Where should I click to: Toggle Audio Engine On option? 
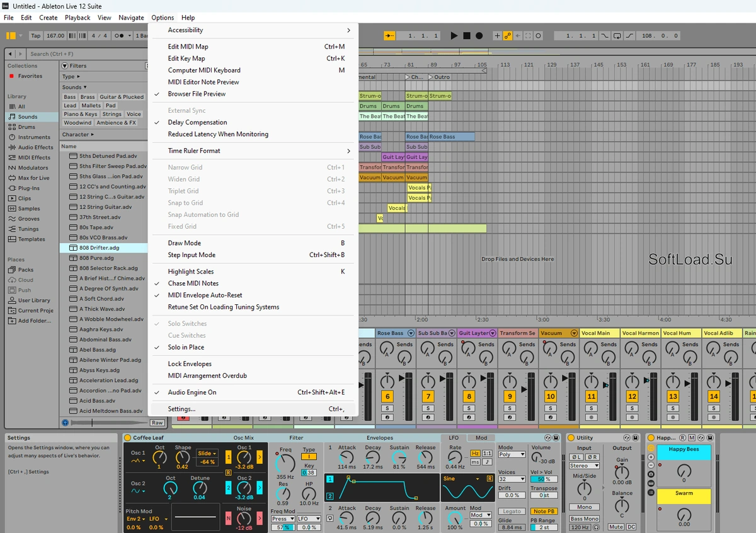(x=253, y=393)
